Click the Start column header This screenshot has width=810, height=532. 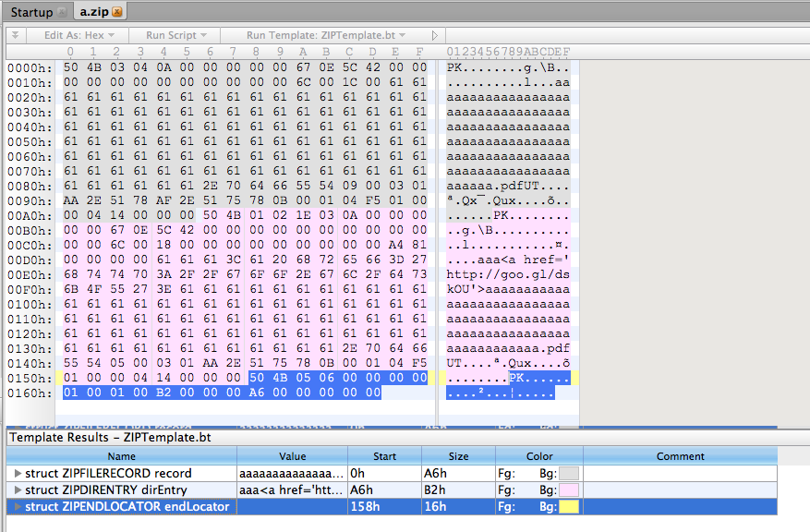pos(384,456)
